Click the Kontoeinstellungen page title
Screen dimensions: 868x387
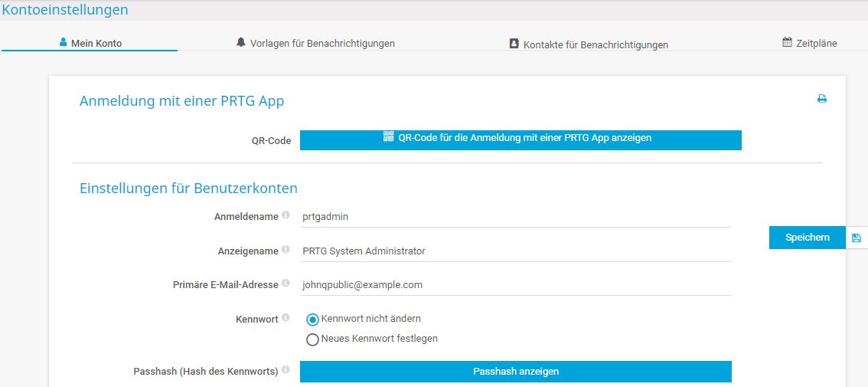click(x=65, y=9)
